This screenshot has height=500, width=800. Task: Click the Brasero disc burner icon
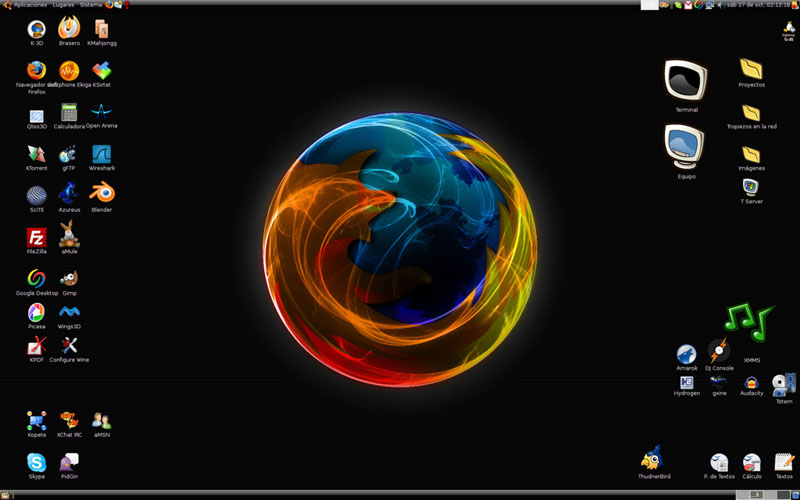click(x=69, y=28)
